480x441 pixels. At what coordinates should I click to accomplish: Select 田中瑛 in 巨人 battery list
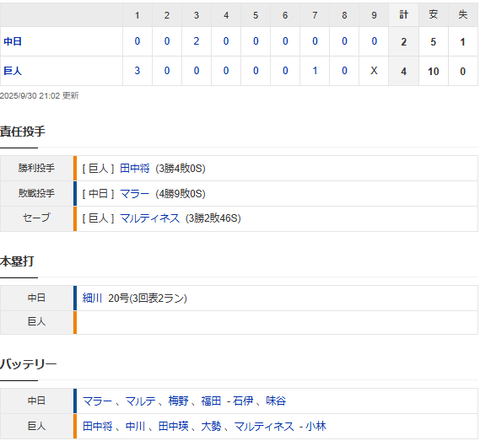tap(173, 426)
